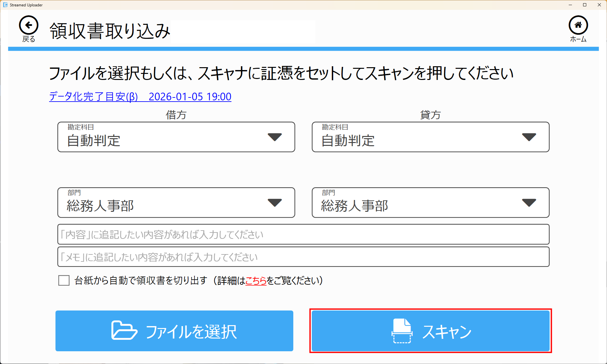Viewport: 607px width, 364px height.
Task: Maximize the Streamed Uploader window
Action: click(585, 5)
